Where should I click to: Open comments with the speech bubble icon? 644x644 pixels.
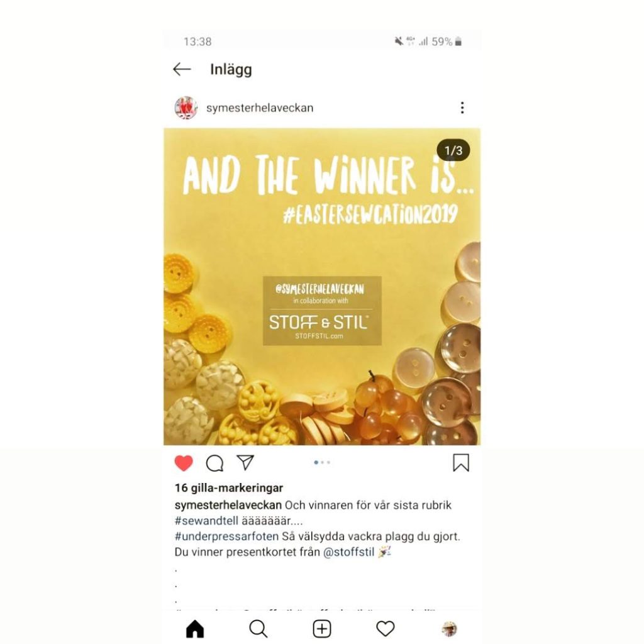click(x=214, y=464)
